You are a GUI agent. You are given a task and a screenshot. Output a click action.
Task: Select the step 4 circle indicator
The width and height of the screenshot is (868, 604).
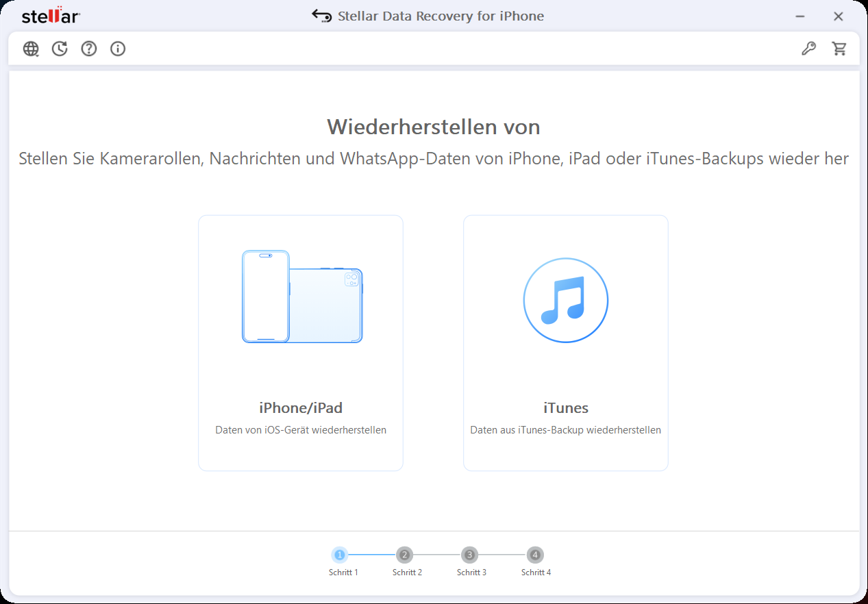tap(535, 555)
